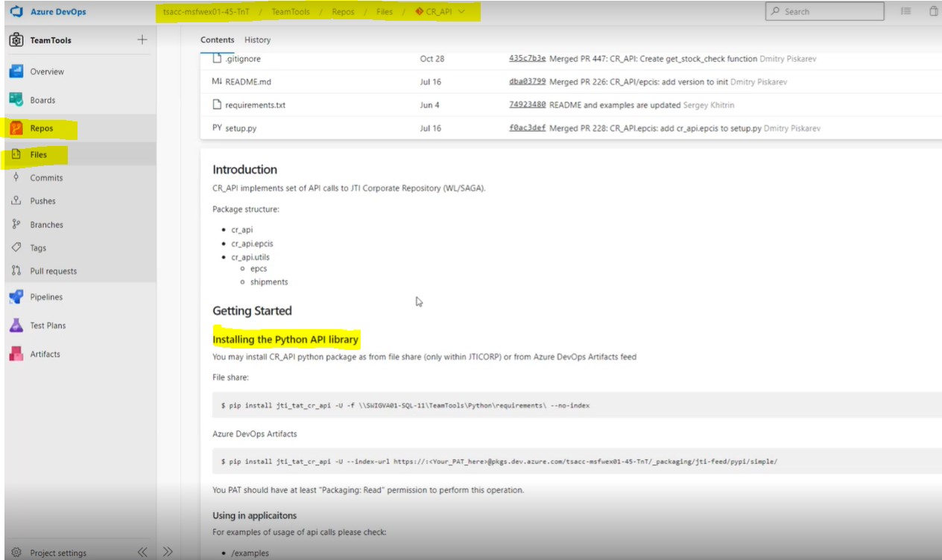The image size is (942, 560).
Task: Click tsacc-msfwex01-45-TnT breadcrumb
Action: [x=206, y=12]
